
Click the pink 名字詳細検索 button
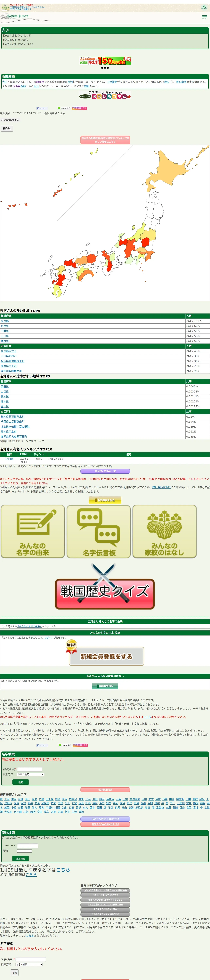click(x=105, y=790)
